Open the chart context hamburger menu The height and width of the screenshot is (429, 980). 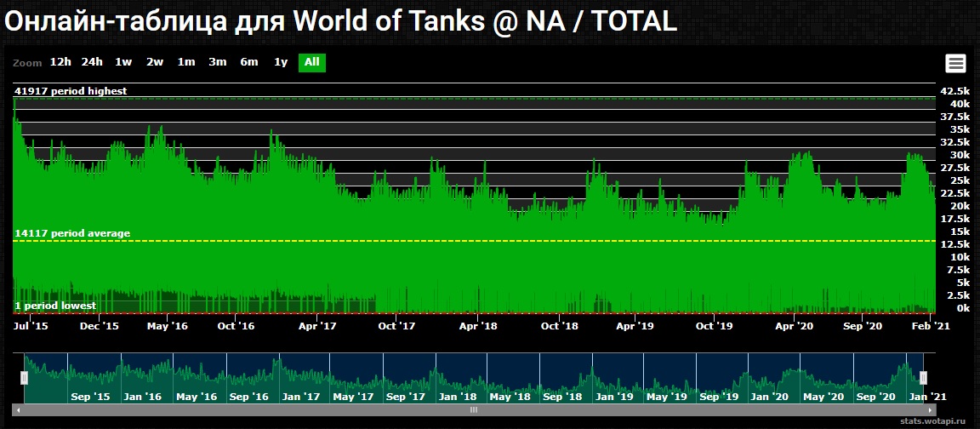pos(955,63)
